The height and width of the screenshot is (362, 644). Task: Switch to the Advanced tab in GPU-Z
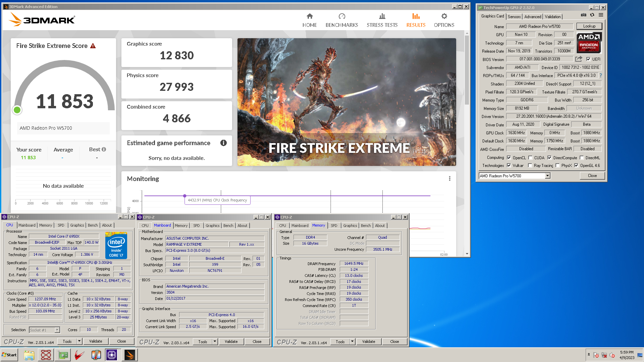533,16
